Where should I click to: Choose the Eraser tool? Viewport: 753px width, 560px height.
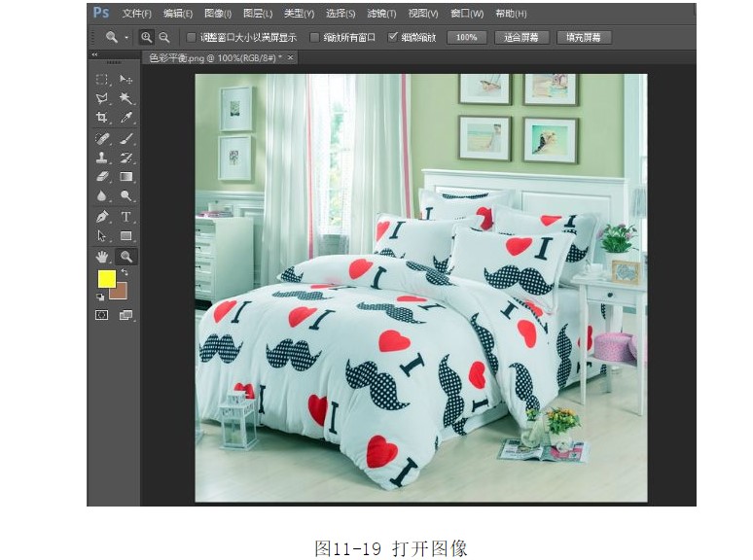click(102, 177)
